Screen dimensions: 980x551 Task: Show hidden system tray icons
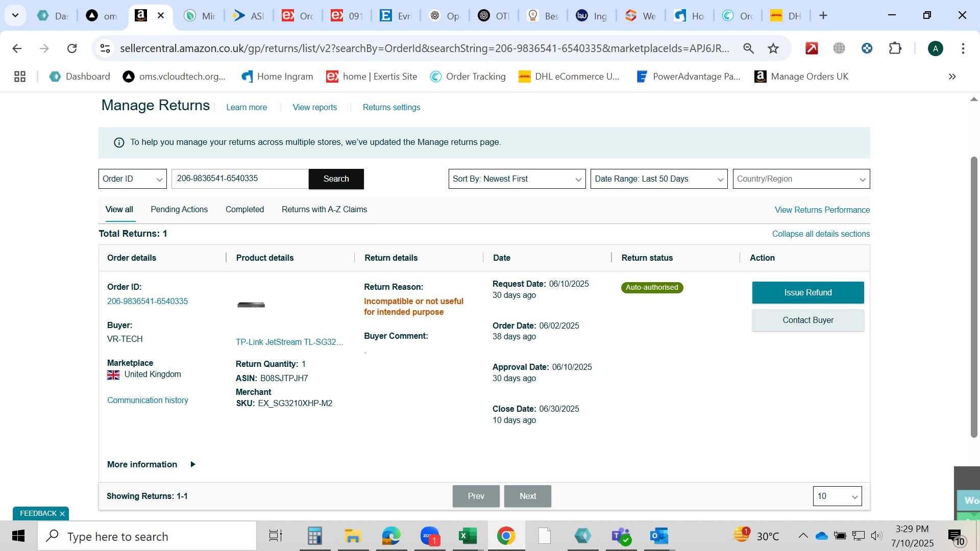pyautogui.click(x=803, y=536)
